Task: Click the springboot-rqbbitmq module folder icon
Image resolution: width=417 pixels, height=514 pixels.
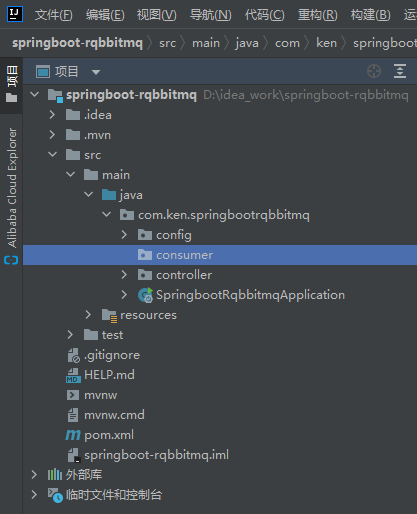Action: (55, 95)
